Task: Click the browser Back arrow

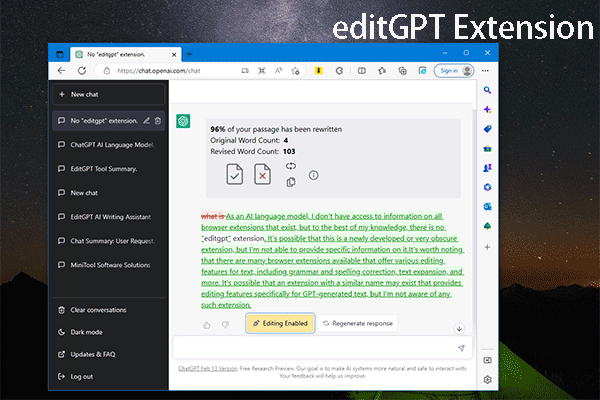Action: [61, 70]
